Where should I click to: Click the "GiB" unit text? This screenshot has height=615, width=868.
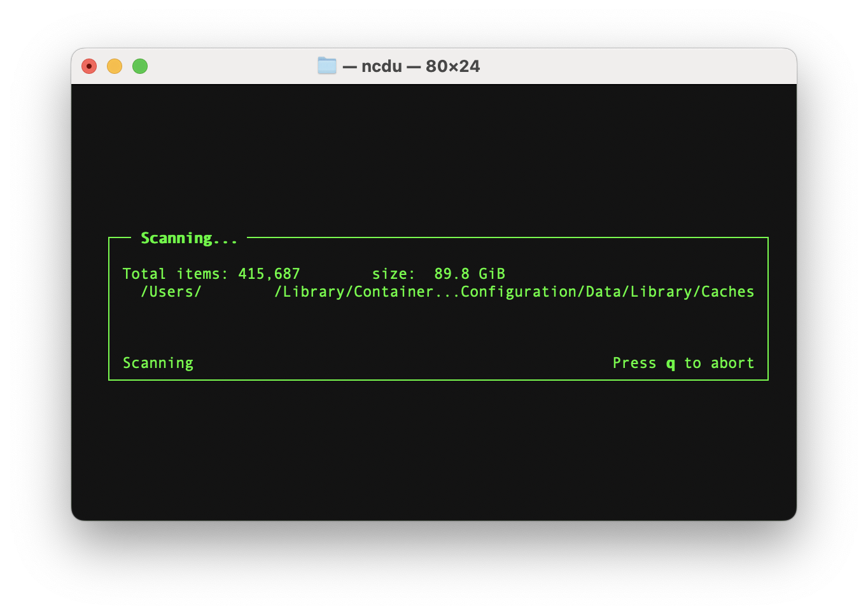(x=492, y=274)
